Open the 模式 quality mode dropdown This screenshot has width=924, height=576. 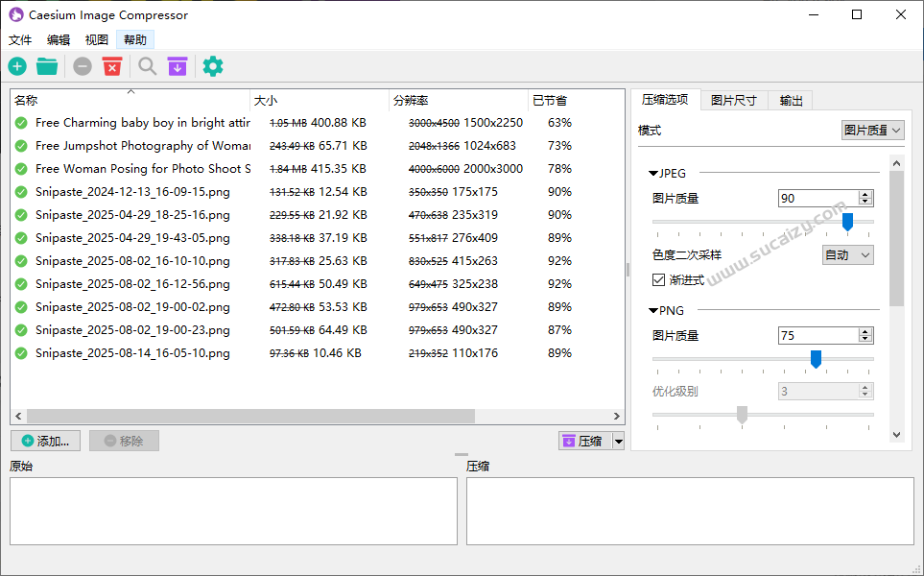[x=872, y=130]
